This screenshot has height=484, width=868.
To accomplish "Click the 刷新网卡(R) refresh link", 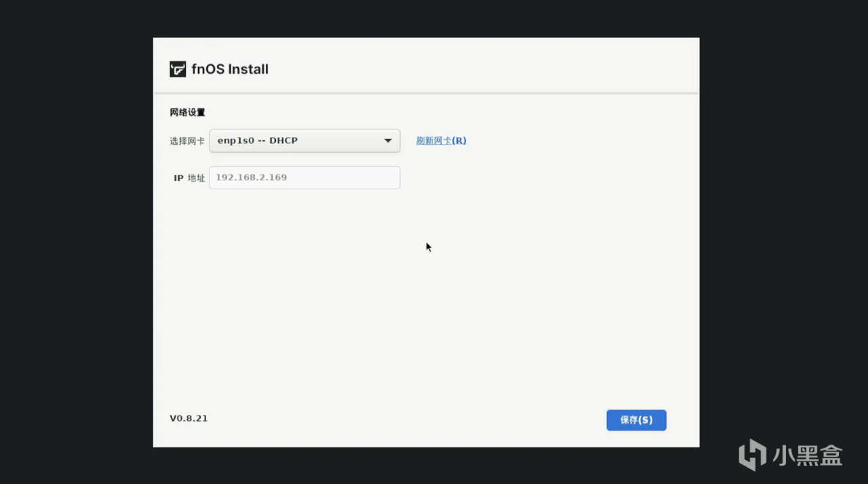I will (441, 141).
